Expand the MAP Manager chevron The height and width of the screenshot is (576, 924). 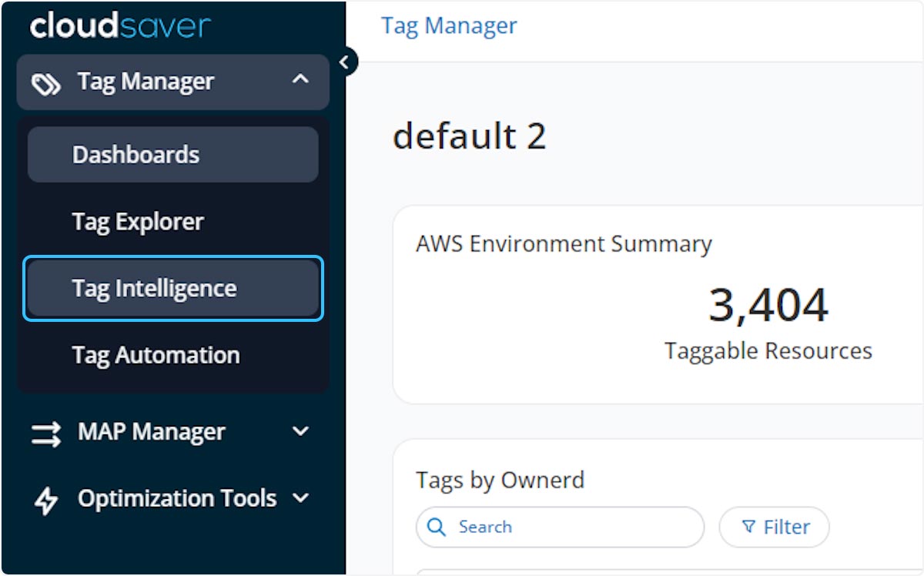[x=300, y=432]
